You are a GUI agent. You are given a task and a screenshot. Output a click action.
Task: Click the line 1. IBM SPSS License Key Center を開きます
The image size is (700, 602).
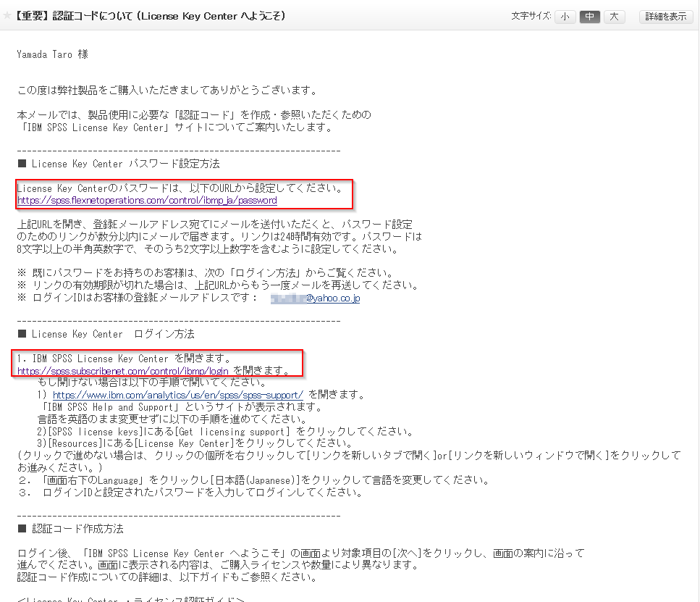point(124,359)
